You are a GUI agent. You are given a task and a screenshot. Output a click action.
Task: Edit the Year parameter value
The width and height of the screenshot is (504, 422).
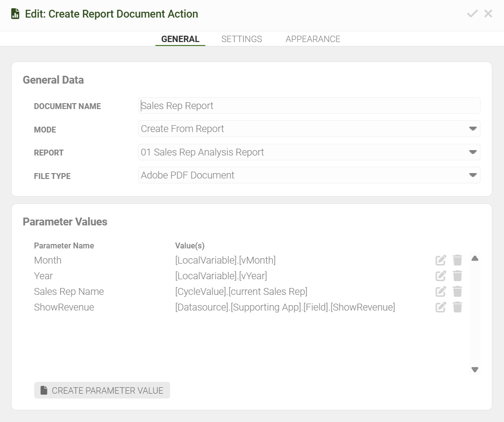point(440,276)
